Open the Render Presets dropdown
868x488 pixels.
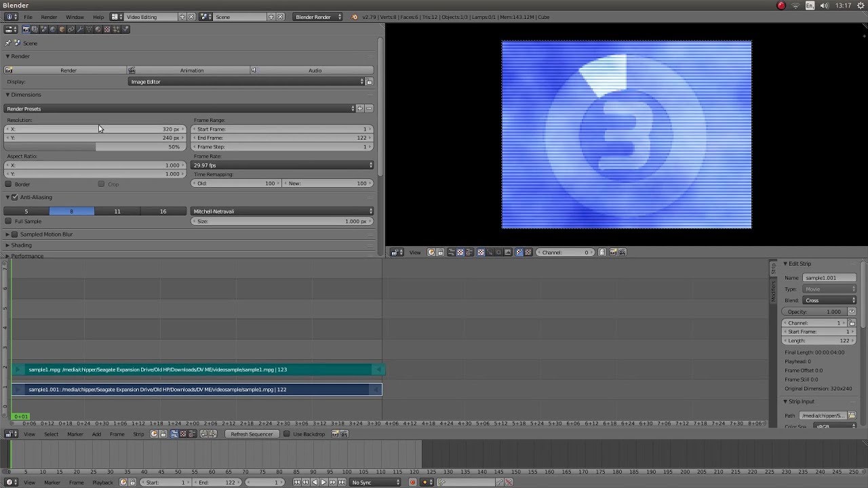coord(180,108)
